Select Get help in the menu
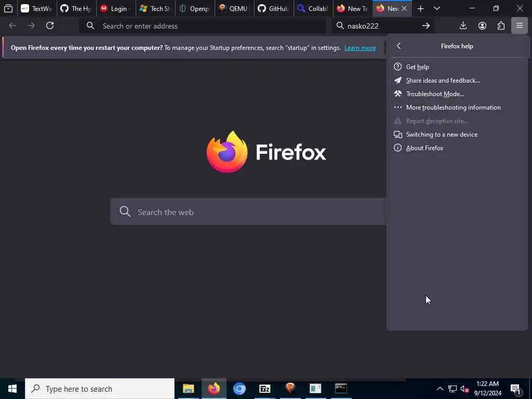The height and width of the screenshot is (399, 532). [457, 67]
